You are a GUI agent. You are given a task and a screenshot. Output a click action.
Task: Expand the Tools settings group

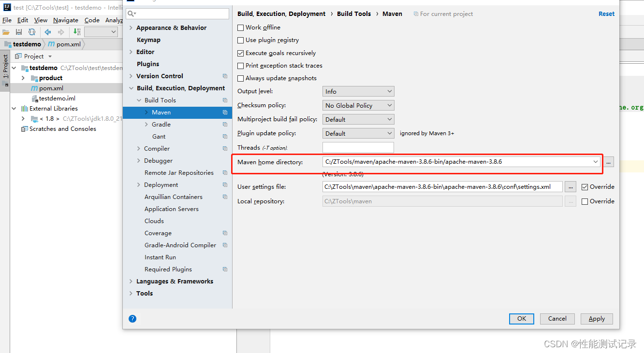(131, 294)
